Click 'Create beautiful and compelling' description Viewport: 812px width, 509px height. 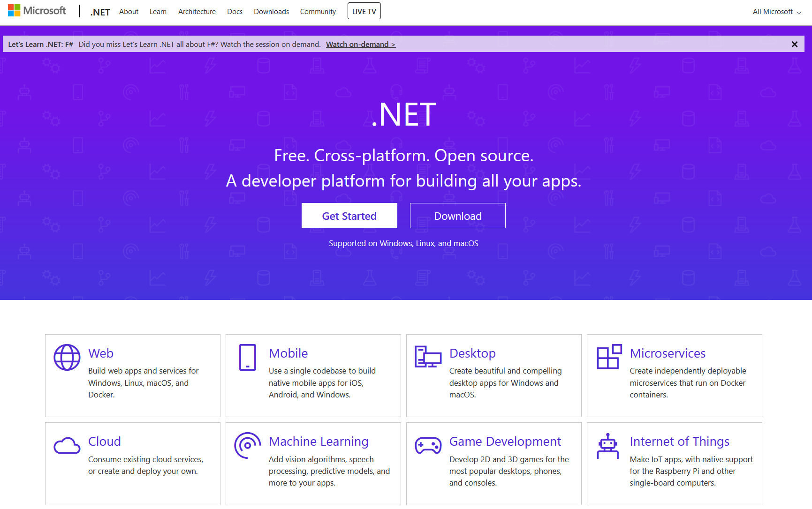click(505, 382)
